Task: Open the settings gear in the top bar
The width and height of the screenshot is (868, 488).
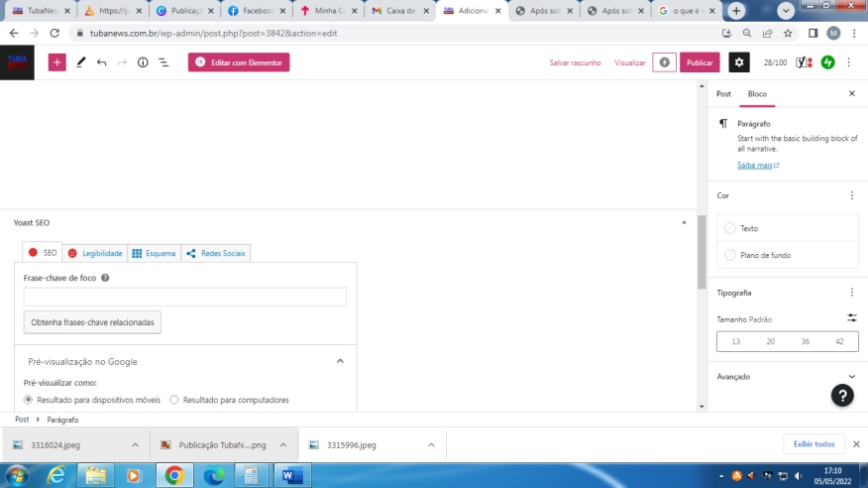Action: tap(739, 62)
